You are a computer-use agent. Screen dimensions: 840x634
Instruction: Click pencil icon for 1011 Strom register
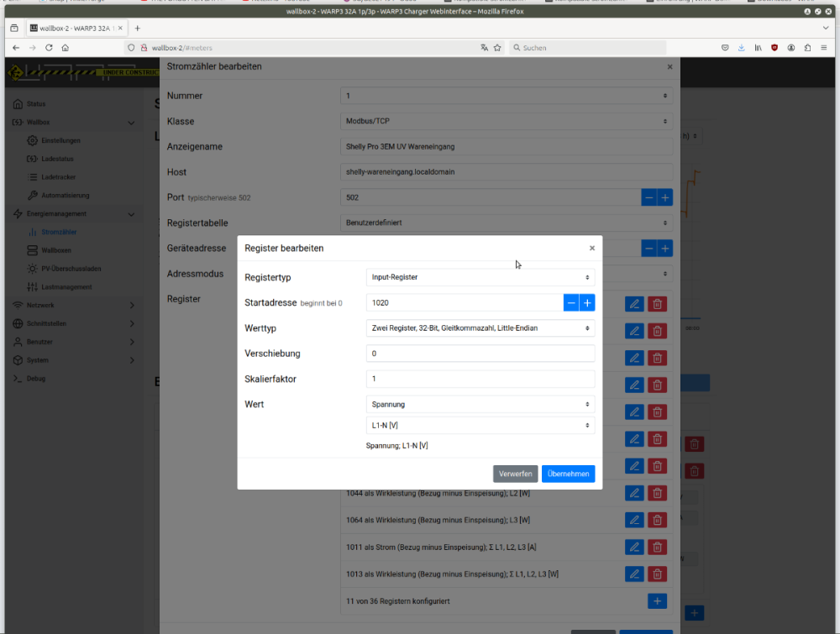[634, 548]
